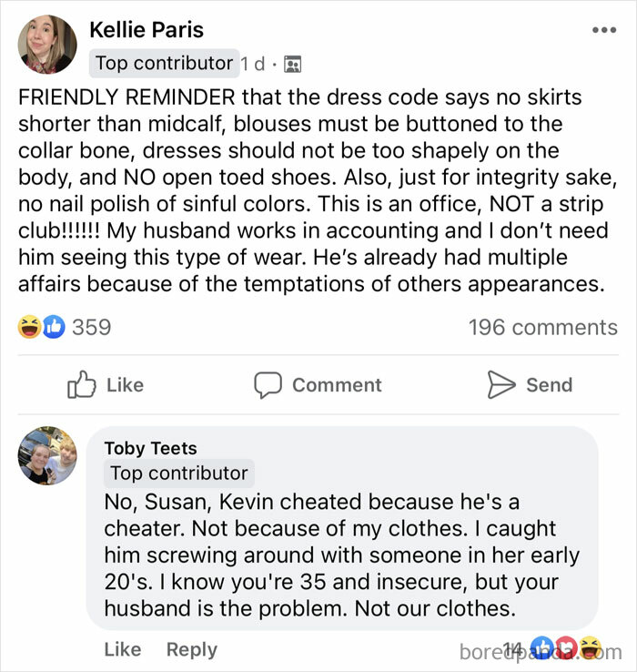Open the three-dots post options menu
Screen dimensions: 637x672
(x=603, y=30)
